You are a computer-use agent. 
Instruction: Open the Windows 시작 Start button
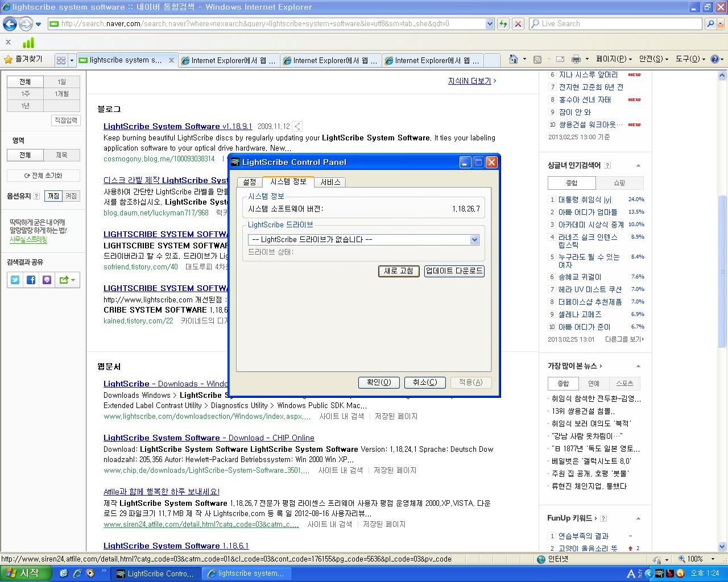coord(25,573)
